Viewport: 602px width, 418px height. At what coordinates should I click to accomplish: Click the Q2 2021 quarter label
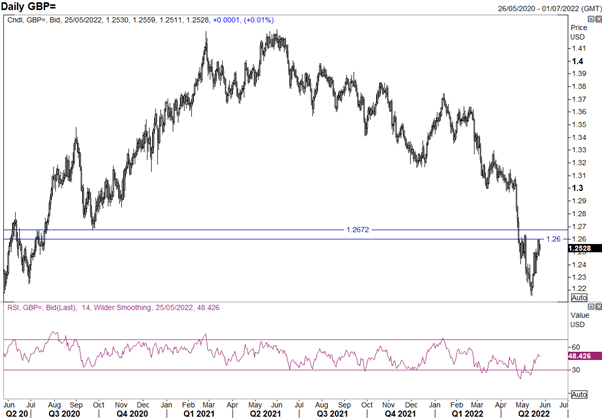pyautogui.click(x=265, y=413)
